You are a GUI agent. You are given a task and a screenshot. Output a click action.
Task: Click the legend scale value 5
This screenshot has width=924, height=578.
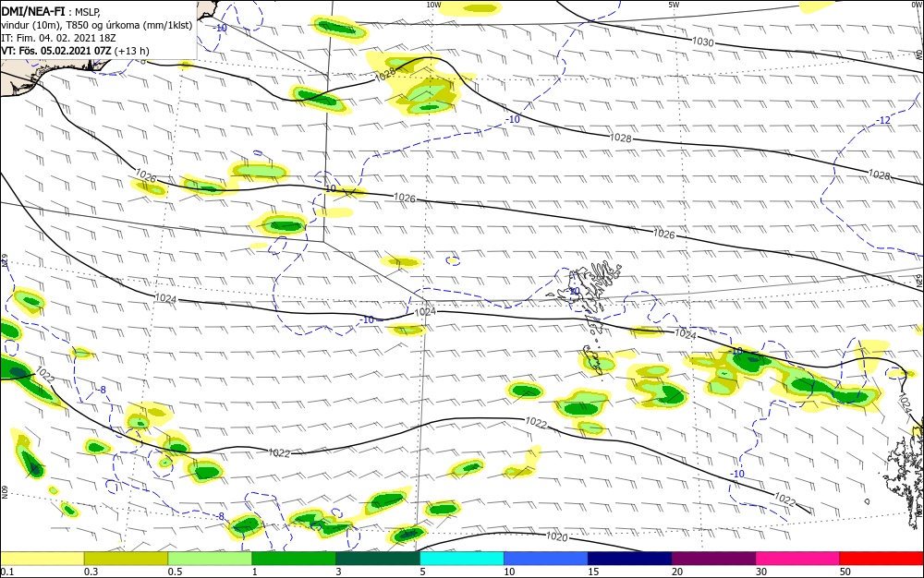(422, 572)
